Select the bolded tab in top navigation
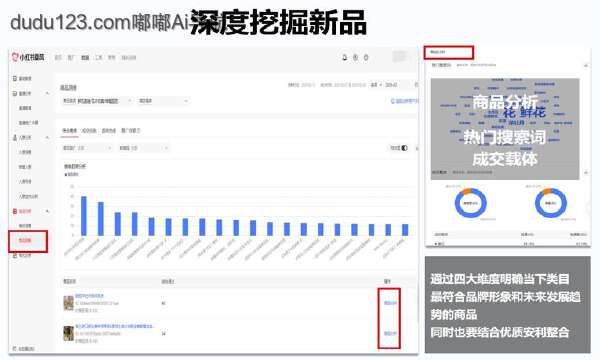 coord(85,57)
